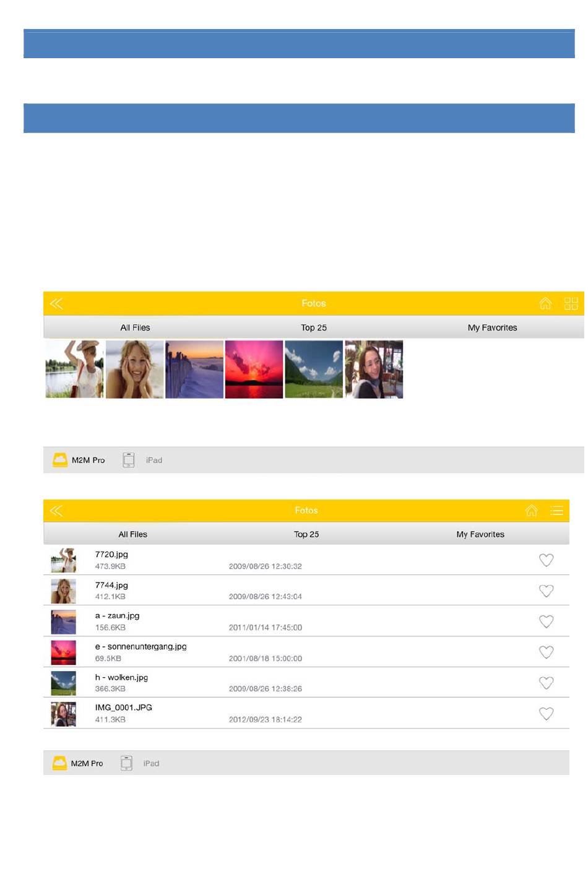Open All Files tab in grid view

tap(135, 327)
